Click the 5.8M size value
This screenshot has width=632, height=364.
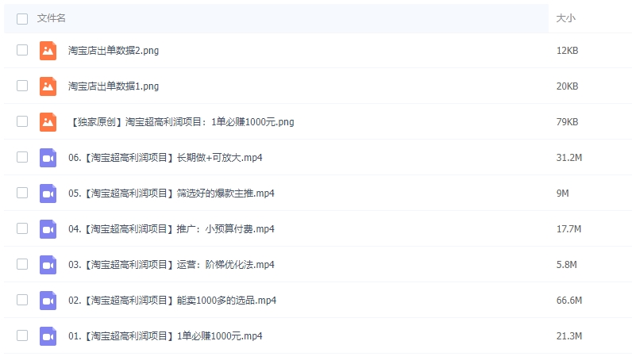(x=567, y=265)
